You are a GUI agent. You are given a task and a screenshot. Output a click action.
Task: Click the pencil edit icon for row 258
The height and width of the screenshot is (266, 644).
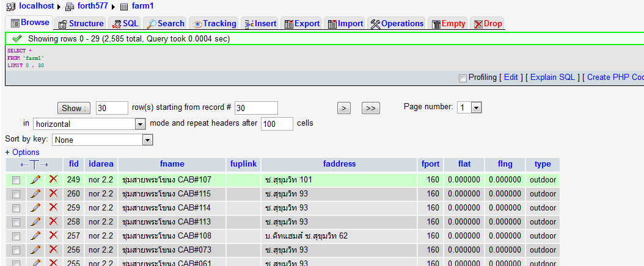coord(35,221)
